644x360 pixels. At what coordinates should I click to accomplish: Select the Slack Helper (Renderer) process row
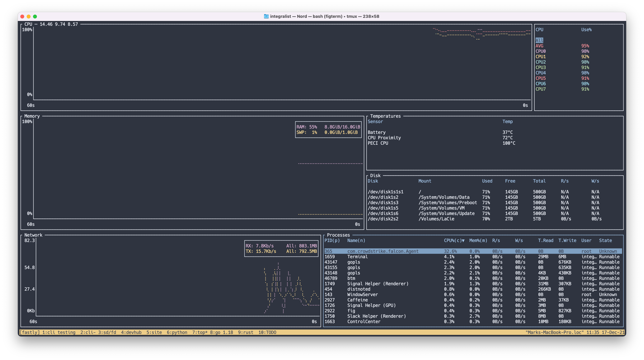[x=376, y=316]
